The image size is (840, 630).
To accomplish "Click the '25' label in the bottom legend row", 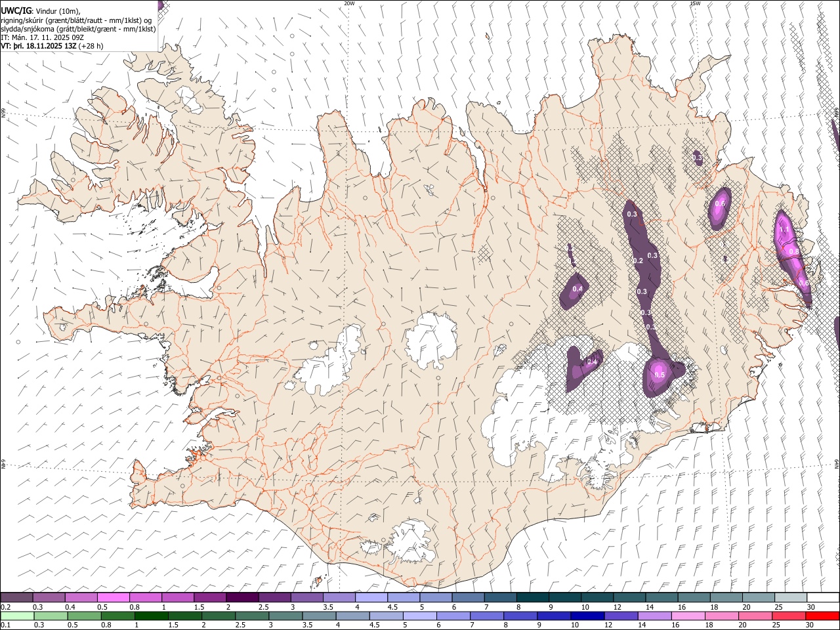I will pyautogui.click(x=778, y=625).
